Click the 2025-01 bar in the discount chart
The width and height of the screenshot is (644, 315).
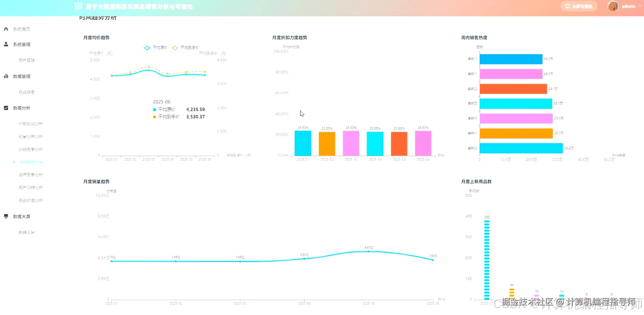pos(303,143)
